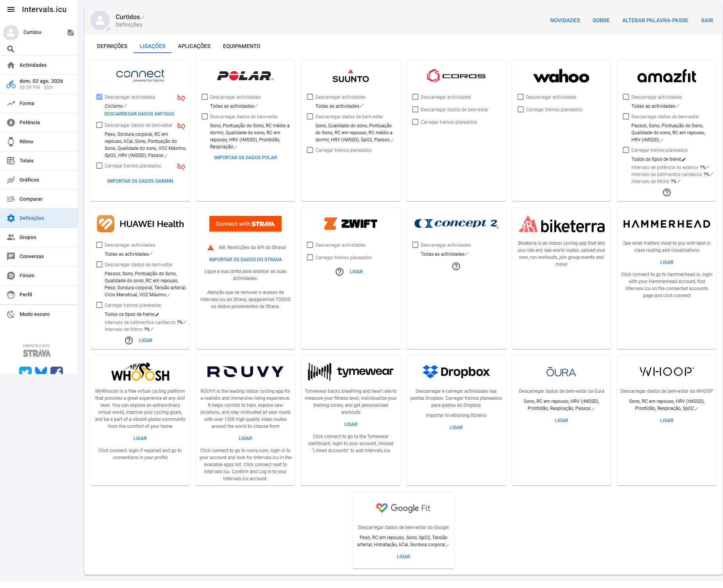Image resolution: width=723 pixels, height=588 pixels.
Task: Click the Garmin activities unlink icon
Action: [x=181, y=98]
